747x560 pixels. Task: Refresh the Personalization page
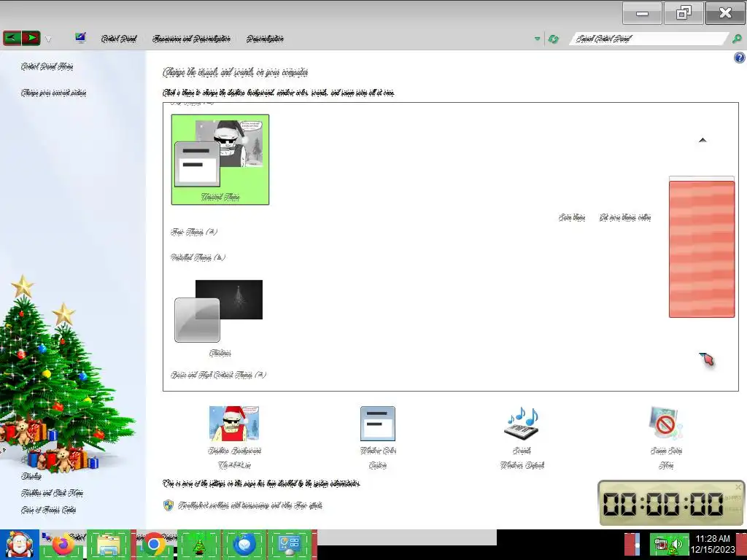553,39
